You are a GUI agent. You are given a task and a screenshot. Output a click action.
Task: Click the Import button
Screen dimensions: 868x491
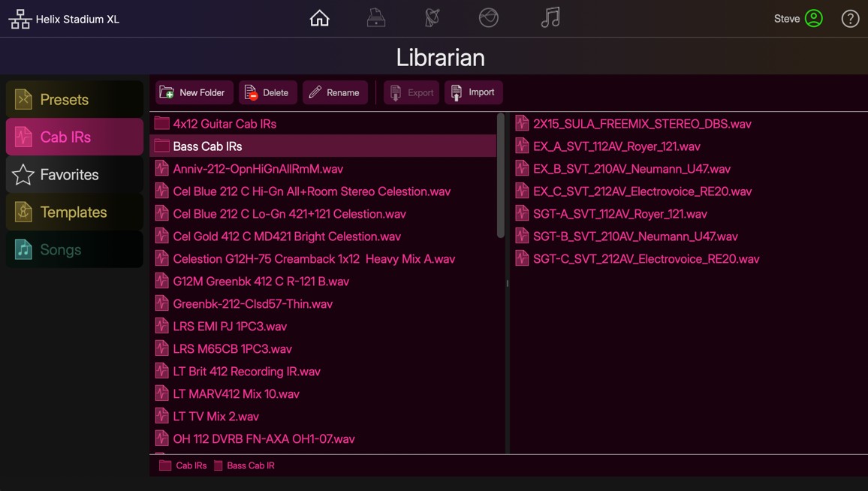[x=473, y=92]
